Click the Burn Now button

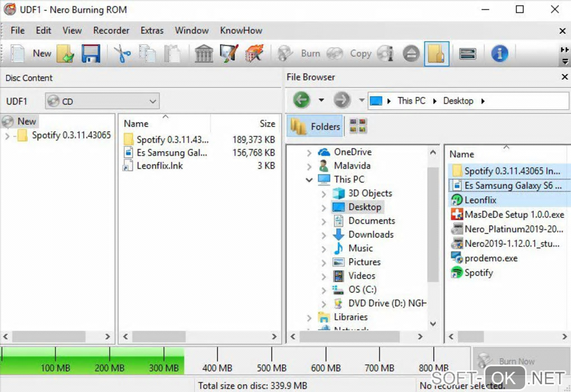(x=521, y=361)
